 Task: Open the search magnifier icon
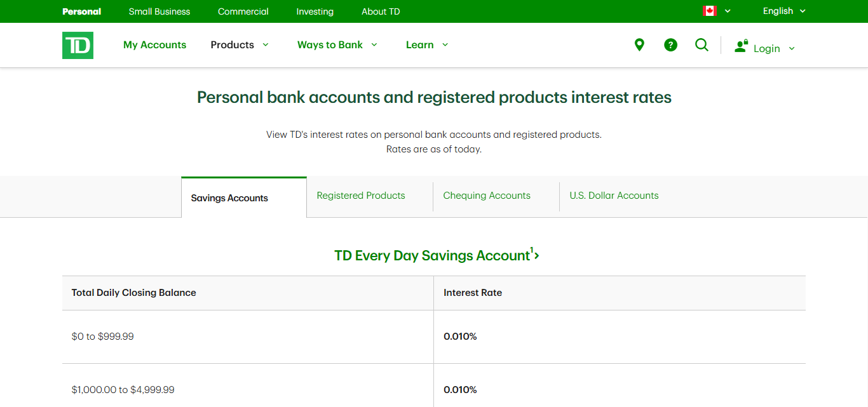pyautogui.click(x=702, y=44)
